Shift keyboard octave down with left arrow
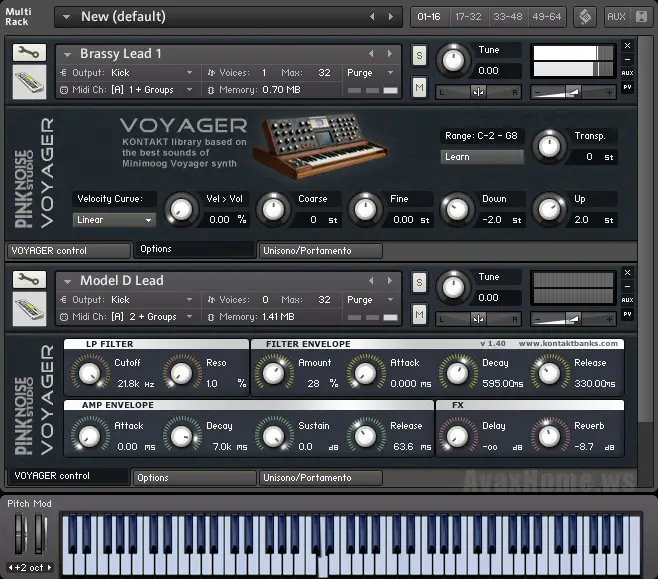Viewport: 658px width, 579px height. [x=11, y=568]
